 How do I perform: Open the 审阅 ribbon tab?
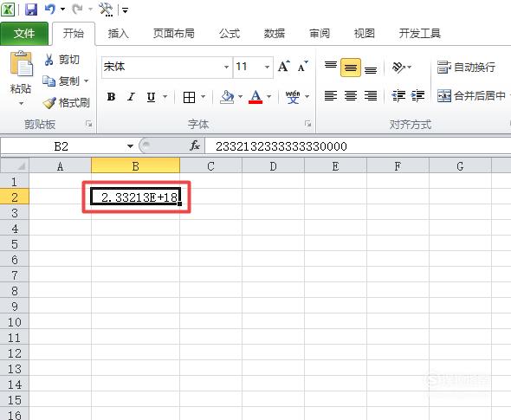tap(320, 33)
